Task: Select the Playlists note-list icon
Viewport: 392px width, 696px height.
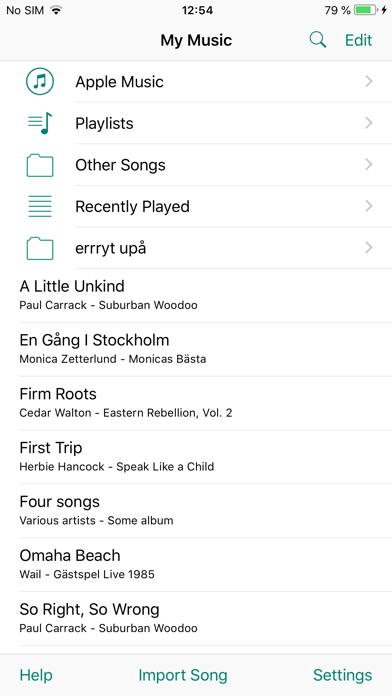Action: click(x=40, y=123)
